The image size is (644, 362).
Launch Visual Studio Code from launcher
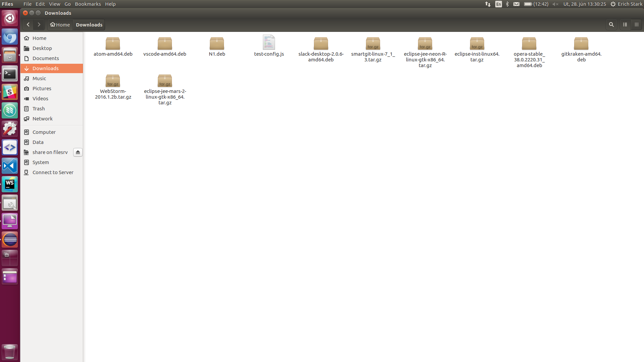pyautogui.click(x=10, y=166)
